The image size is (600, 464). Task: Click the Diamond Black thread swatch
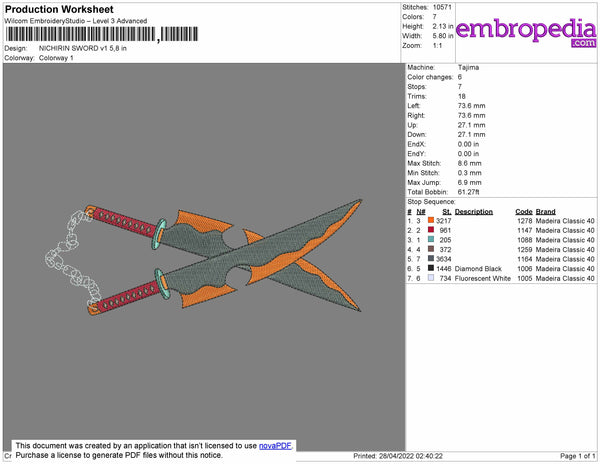pyautogui.click(x=431, y=268)
